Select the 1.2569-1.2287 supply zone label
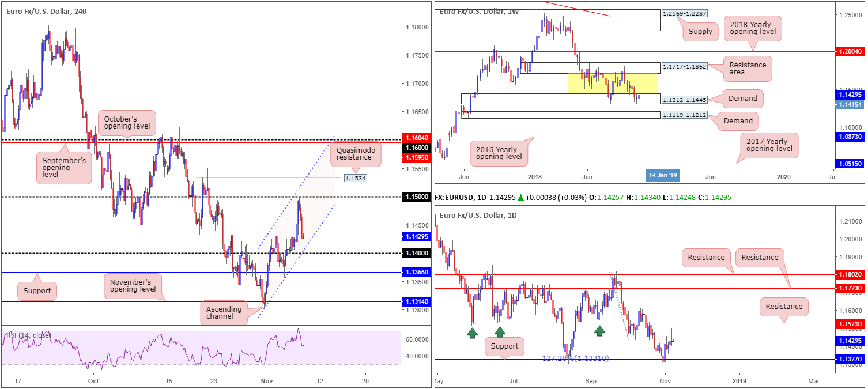This screenshot has height=389, width=868. (684, 13)
